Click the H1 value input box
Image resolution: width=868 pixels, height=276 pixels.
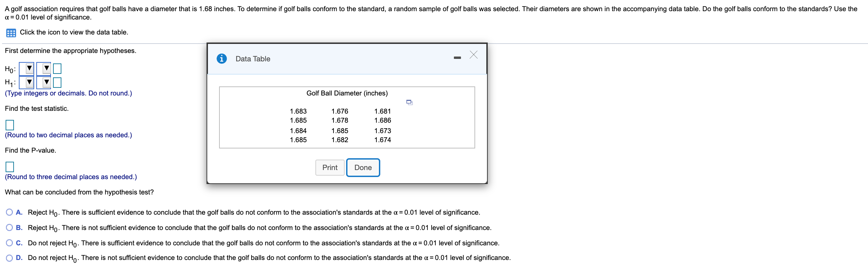[x=57, y=83]
